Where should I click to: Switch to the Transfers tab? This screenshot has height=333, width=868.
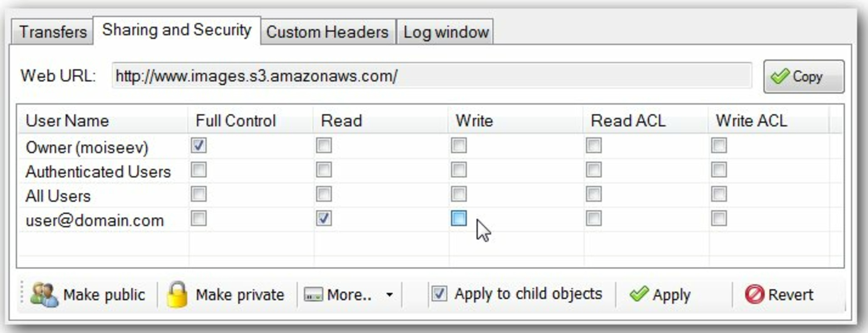click(x=52, y=32)
